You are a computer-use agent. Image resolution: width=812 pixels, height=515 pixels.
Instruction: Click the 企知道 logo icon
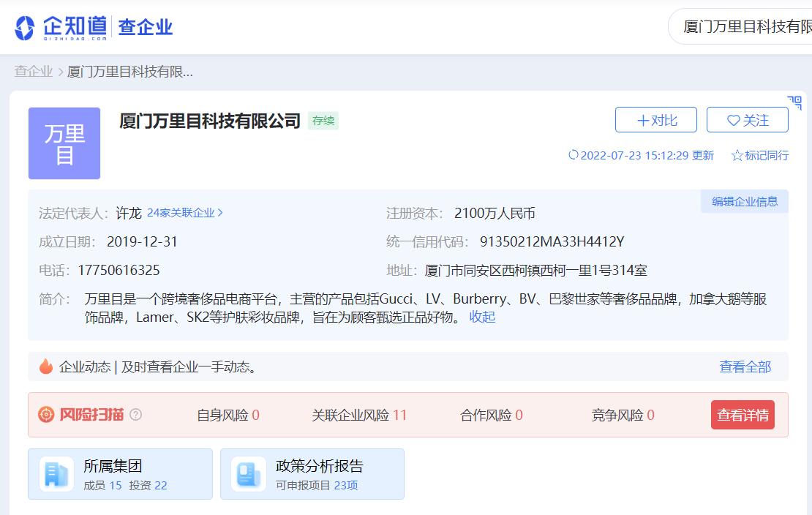[26, 26]
